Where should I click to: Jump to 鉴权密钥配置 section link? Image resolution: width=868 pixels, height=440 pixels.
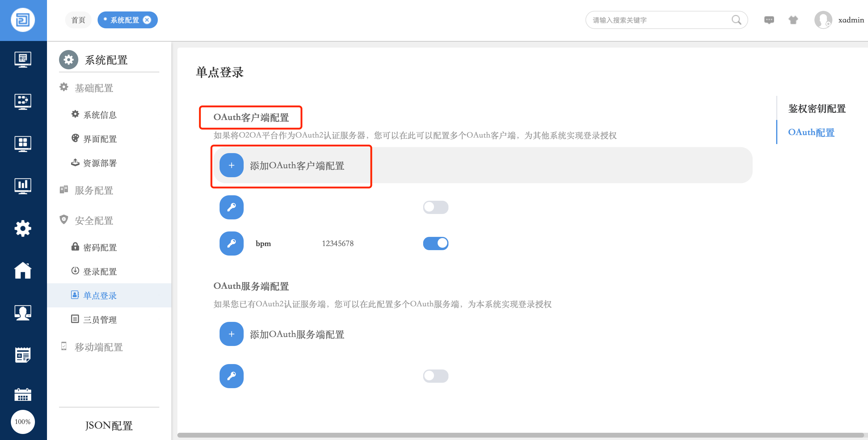coord(817,108)
